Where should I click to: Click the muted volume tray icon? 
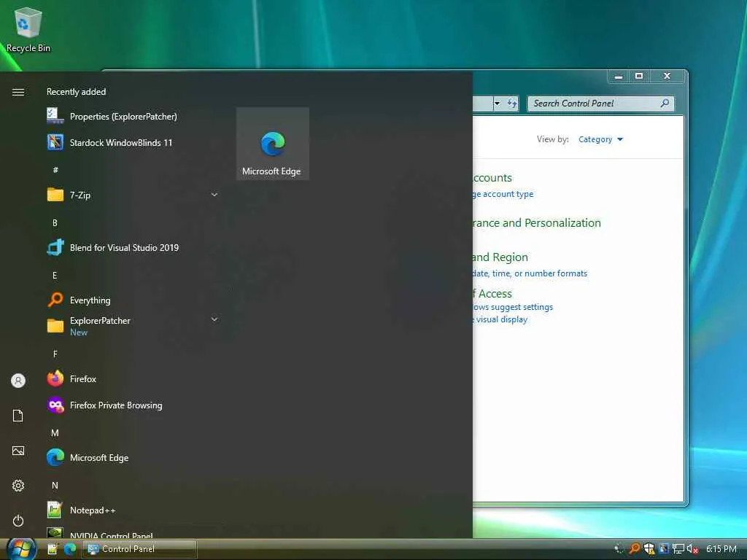(x=692, y=549)
